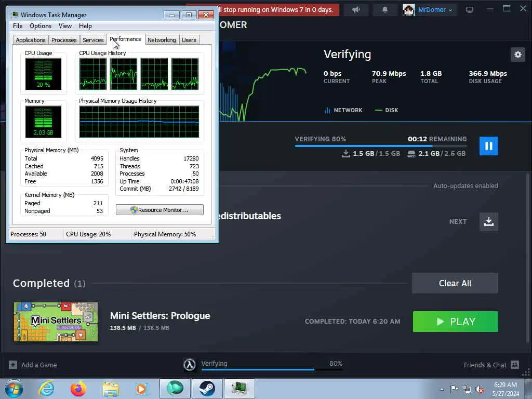Open the Applications tab in Task Manager
This screenshot has width=532, height=399.
[31, 40]
